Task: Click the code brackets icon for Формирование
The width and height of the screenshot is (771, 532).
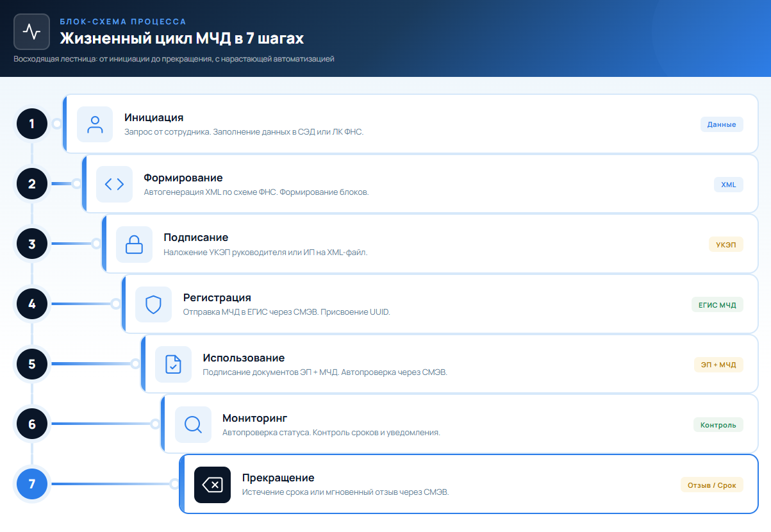Action: tap(115, 184)
